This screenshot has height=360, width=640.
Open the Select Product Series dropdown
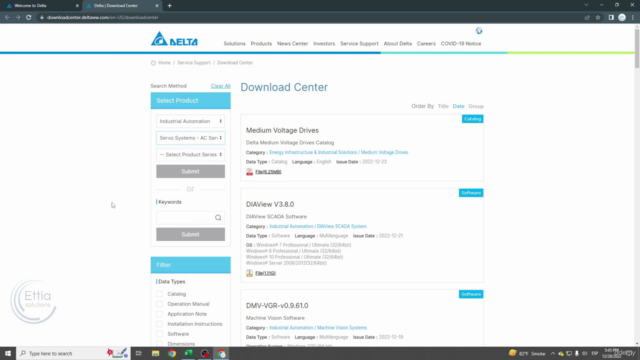191,155
